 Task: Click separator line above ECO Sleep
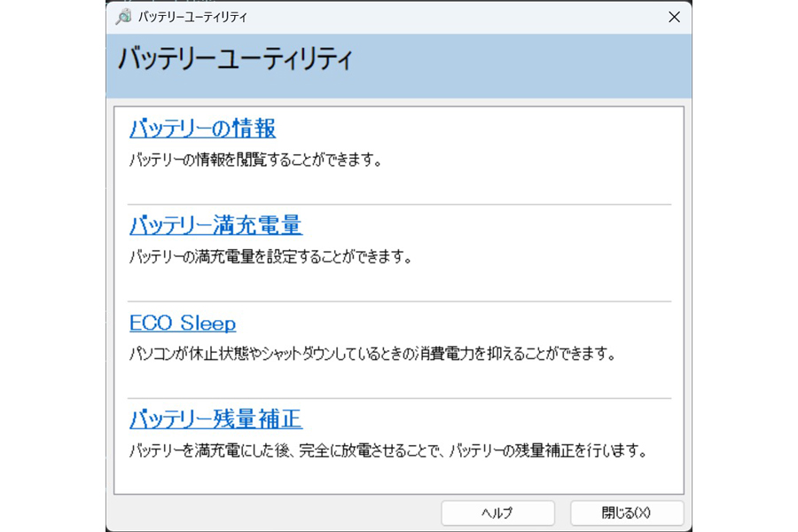400,301
